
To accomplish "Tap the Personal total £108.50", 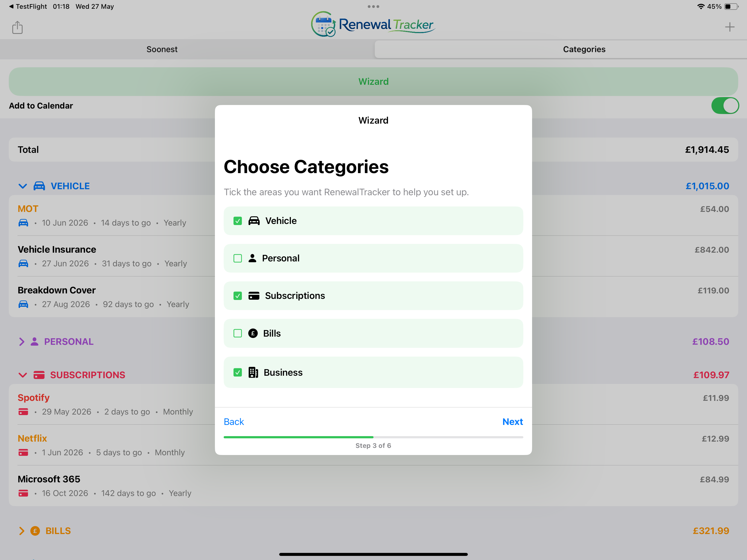I will (x=711, y=342).
